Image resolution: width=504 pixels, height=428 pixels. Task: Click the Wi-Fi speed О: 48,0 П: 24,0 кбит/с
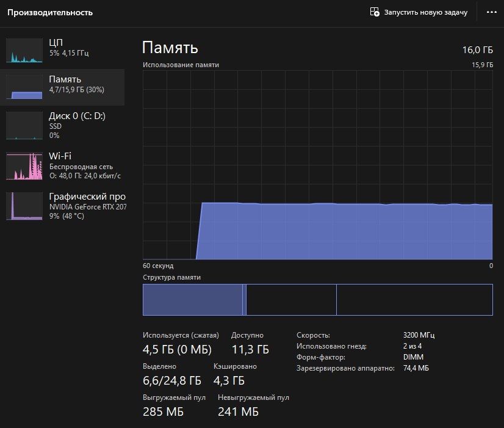(x=85, y=176)
